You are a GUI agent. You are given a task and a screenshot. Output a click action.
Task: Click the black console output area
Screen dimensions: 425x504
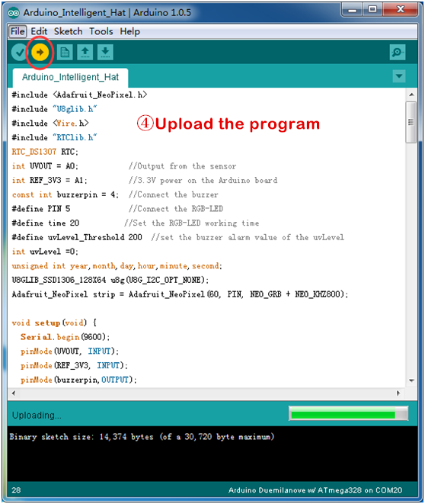tap(212, 454)
